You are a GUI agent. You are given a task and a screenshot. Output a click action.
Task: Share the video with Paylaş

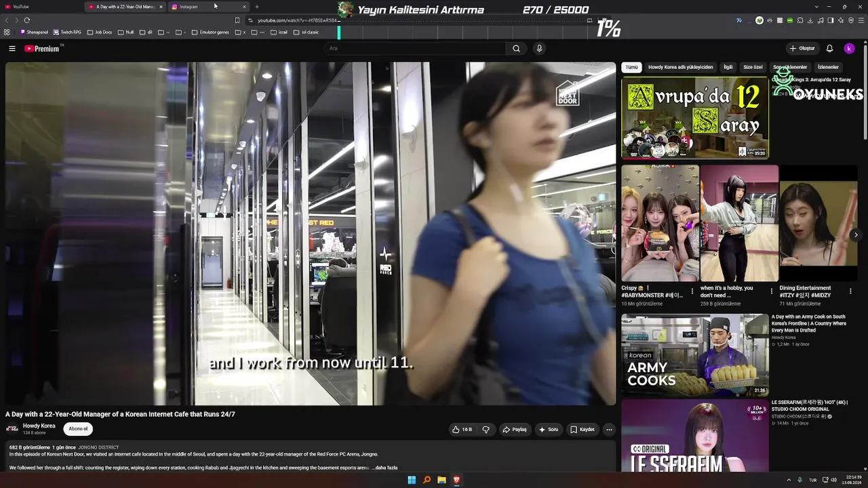(x=515, y=429)
